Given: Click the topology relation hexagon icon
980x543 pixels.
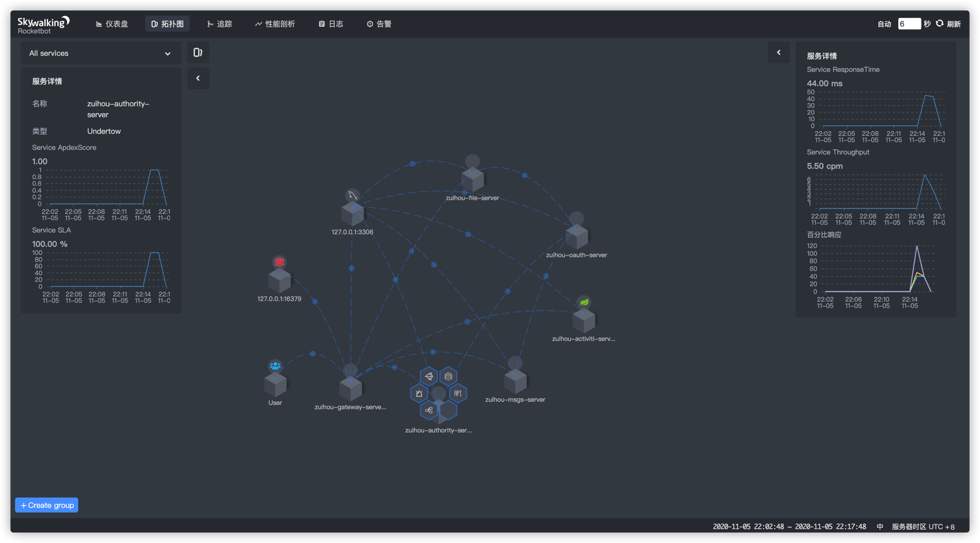Looking at the screenshot, I should (429, 410).
